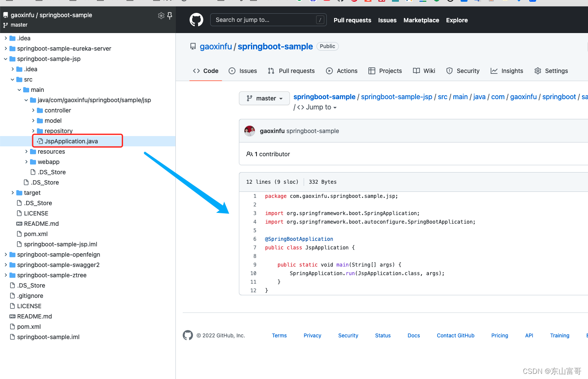Click the search slash shortcut icon
Viewport: 588px width, 379px height.
click(320, 20)
